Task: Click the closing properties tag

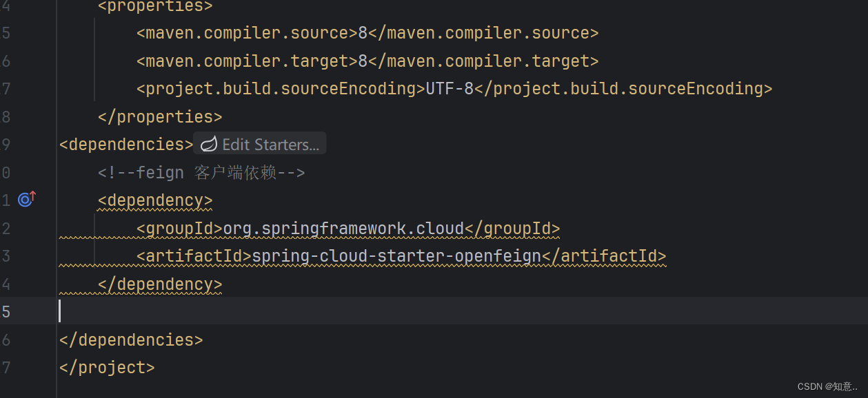Action: 159,116
